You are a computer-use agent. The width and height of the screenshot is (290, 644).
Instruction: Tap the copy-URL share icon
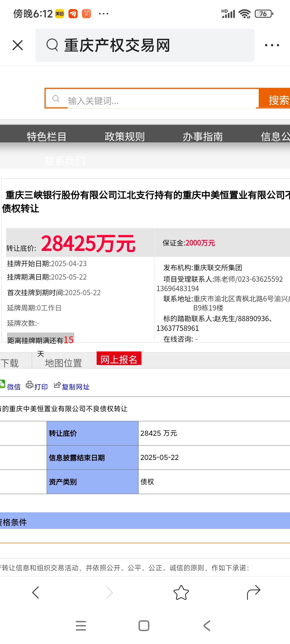(x=57, y=385)
